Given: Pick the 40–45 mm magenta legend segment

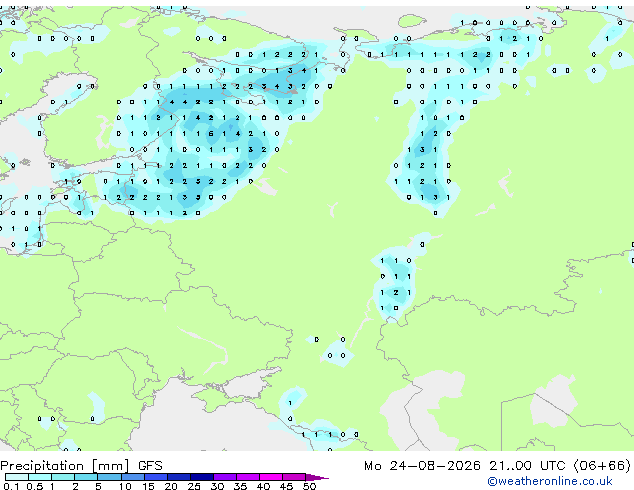Looking at the screenshot, I should (271, 477).
